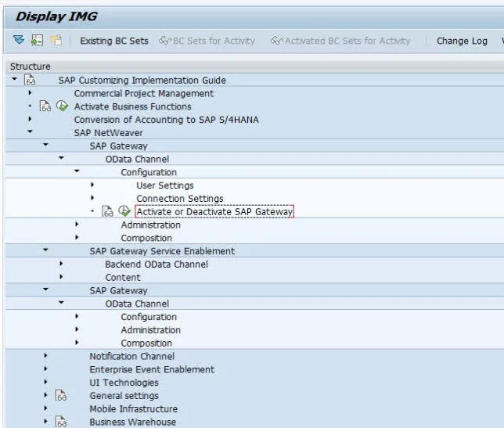504x428 pixels.
Task: Collapse OData Channel under first SAP Gateway
Action: click(61, 158)
